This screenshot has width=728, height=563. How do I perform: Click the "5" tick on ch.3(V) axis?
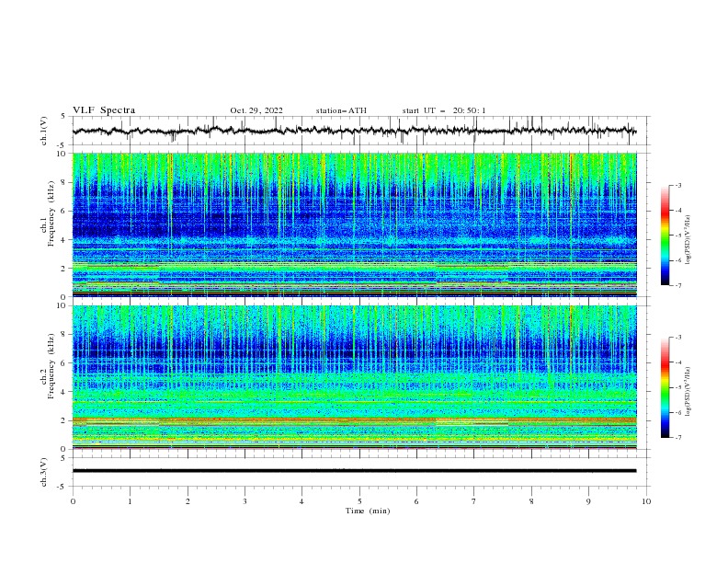click(x=63, y=457)
